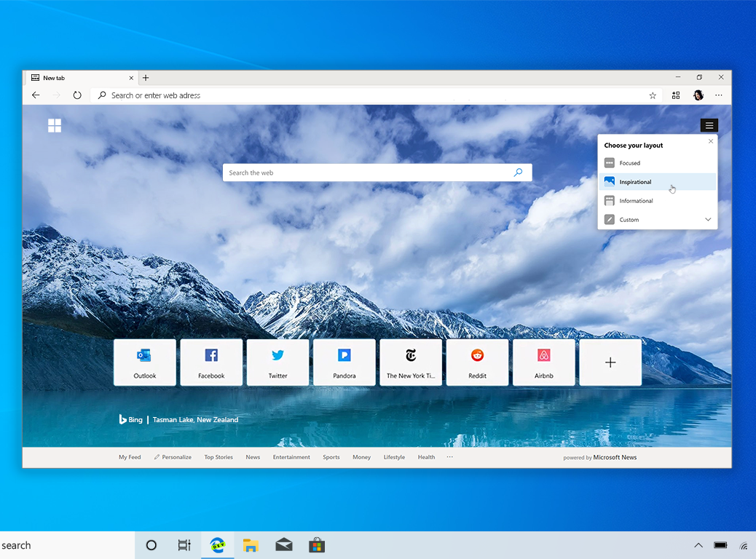Show hidden system tray icons
756x559 pixels.
point(698,545)
